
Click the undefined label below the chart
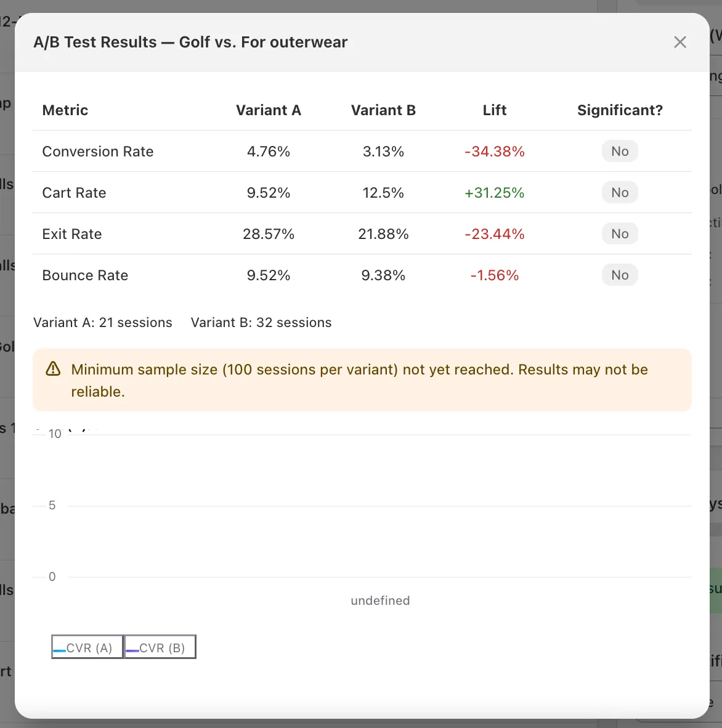coord(380,601)
